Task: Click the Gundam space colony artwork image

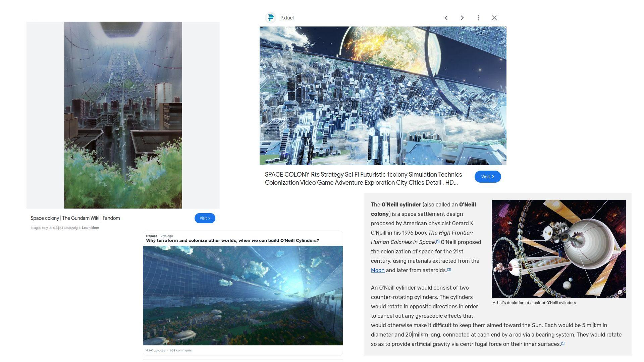Action: click(123, 115)
